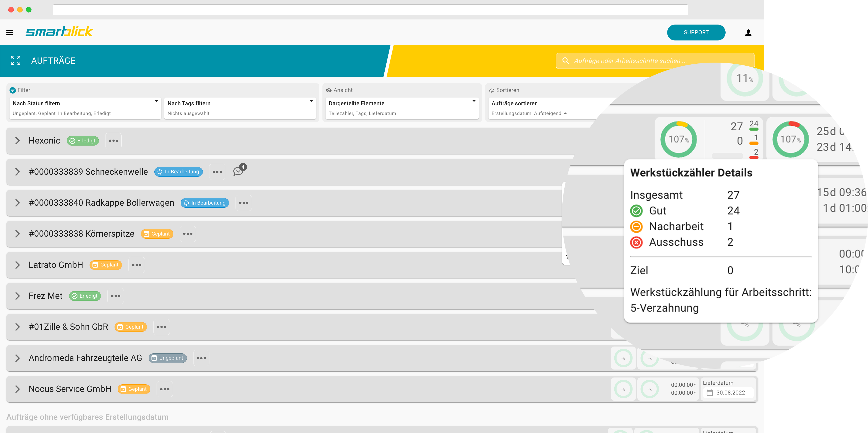Open Nach Tags filtern dropdown
Viewport: 868px width, 433px height.
point(240,108)
